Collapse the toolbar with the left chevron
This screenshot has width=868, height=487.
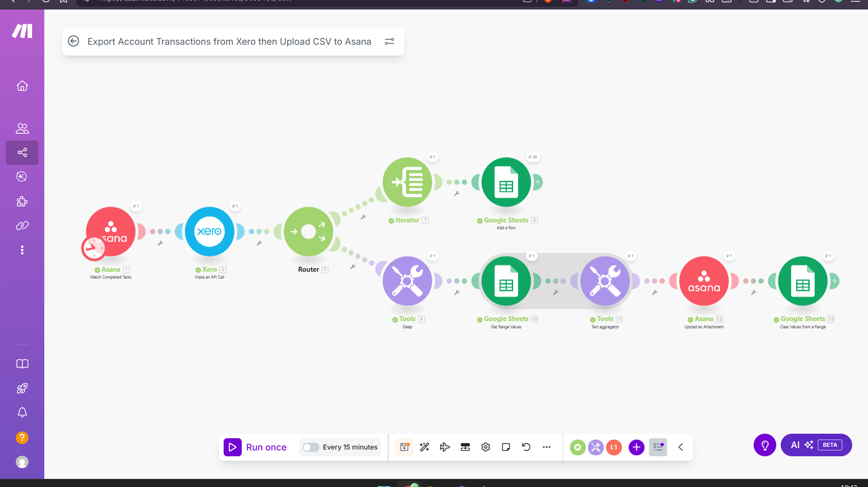681,447
